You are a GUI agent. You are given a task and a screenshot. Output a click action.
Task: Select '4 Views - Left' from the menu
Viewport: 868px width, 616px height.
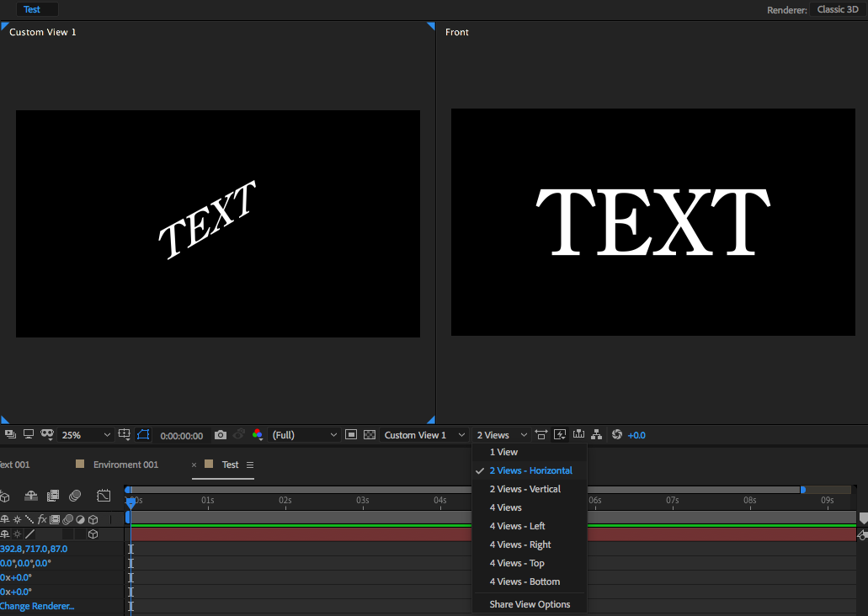[517, 526]
